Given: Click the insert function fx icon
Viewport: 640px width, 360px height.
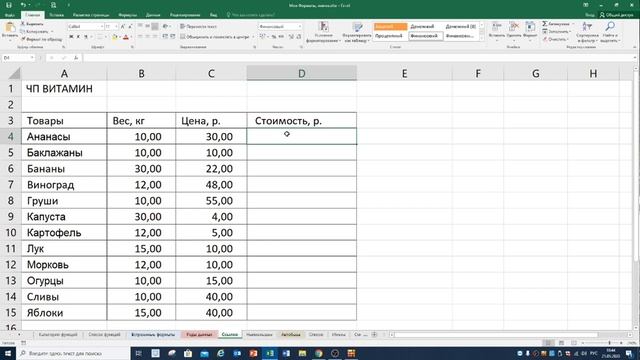Looking at the screenshot, I should pyautogui.click(x=76, y=58).
